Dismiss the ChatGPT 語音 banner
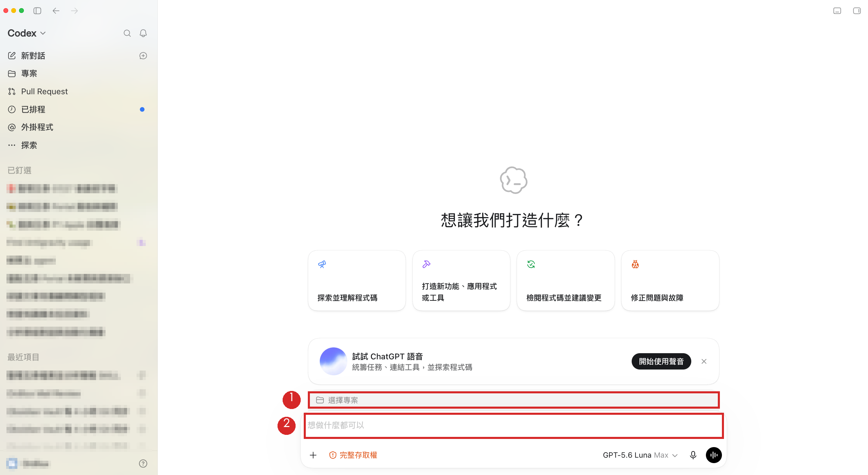This screenshot has height=475, width=868. point(704,361)
